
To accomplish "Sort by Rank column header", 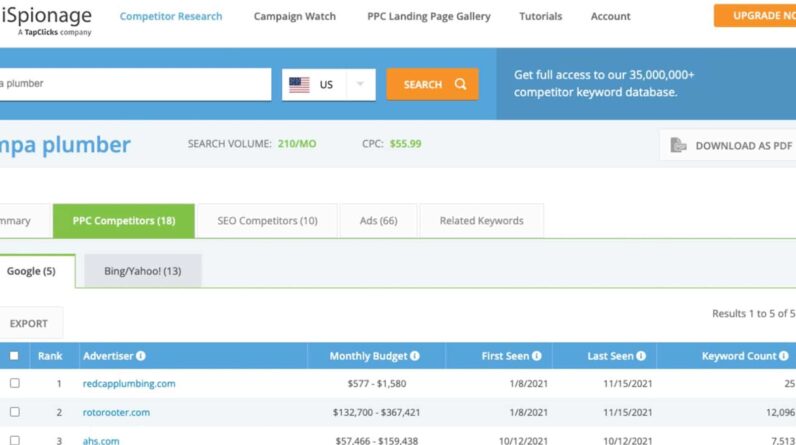I will (x=50, y=356).
